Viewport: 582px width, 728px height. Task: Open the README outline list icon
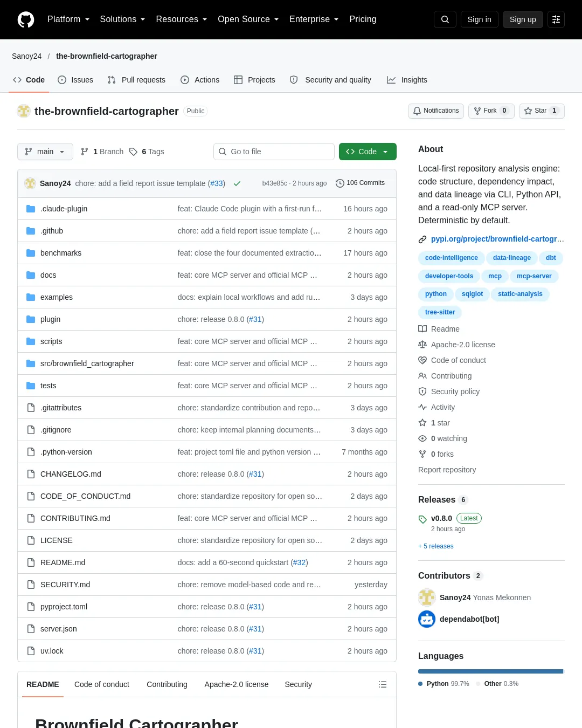click(x=383, y=684)
